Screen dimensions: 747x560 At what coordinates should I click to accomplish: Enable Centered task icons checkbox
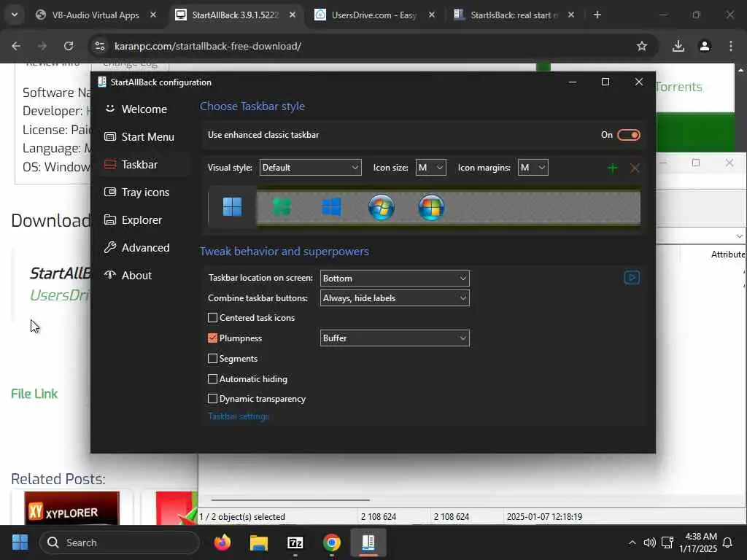click(212, 318)
